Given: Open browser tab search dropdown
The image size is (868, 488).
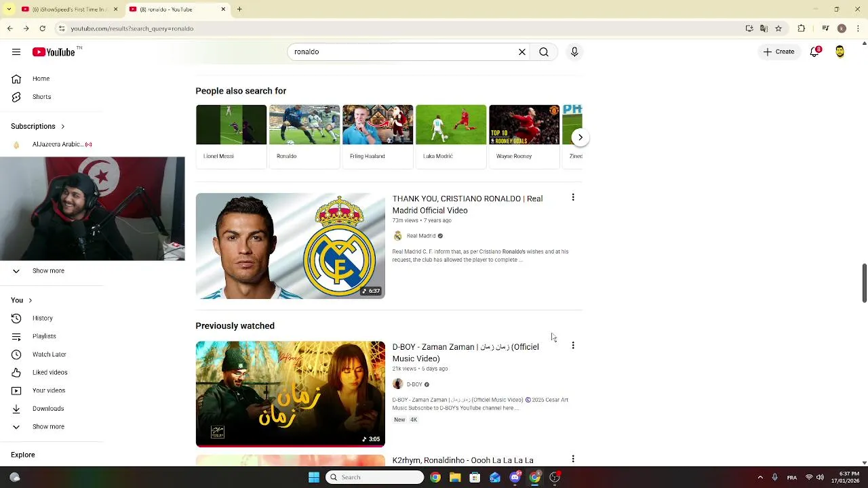Looking at the screenshot, I should pos(9,9).
